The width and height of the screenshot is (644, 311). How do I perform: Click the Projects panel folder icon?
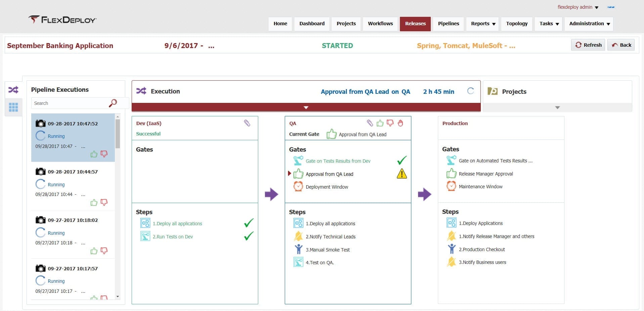[493, 91]
